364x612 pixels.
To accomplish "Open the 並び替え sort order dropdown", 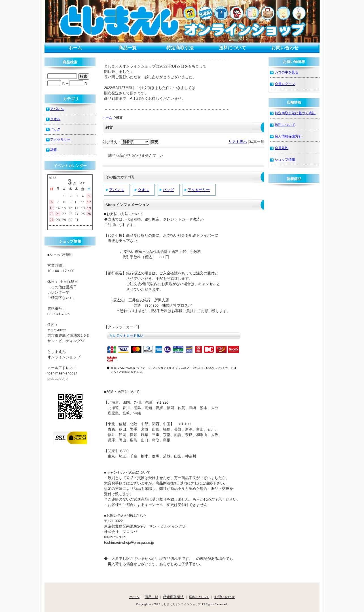I will pyautogui.click(x=135, y=142).
